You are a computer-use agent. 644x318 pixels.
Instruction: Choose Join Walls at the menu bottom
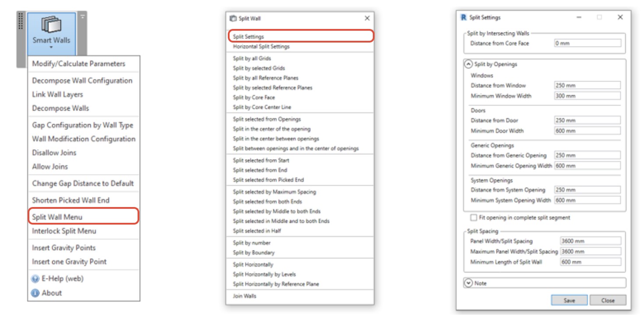tap(244, 296)
